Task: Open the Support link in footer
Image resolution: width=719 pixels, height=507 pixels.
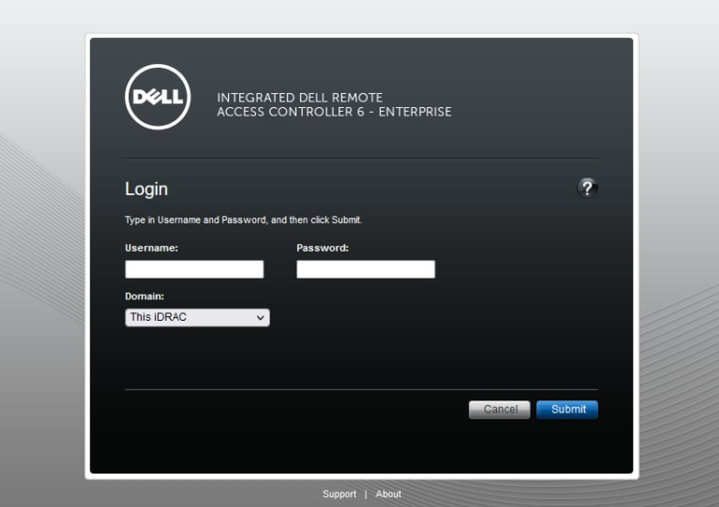Action: 339,494
